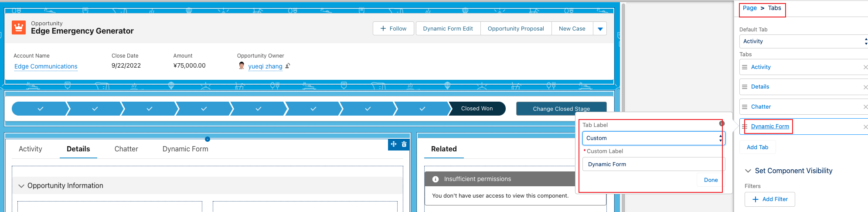Click the canvas vertical scrollbar
Viewport: 868px width, 212px height.
623,107
